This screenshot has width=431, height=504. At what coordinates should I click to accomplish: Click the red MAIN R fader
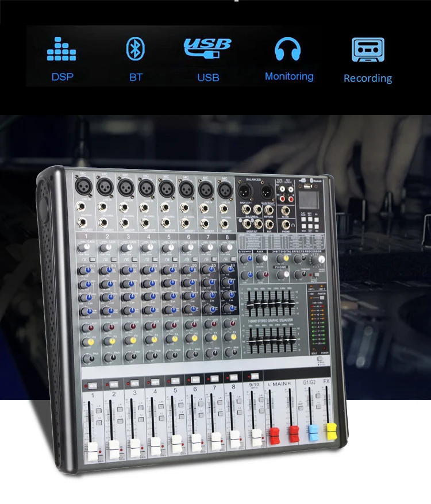tap(294, 434)
